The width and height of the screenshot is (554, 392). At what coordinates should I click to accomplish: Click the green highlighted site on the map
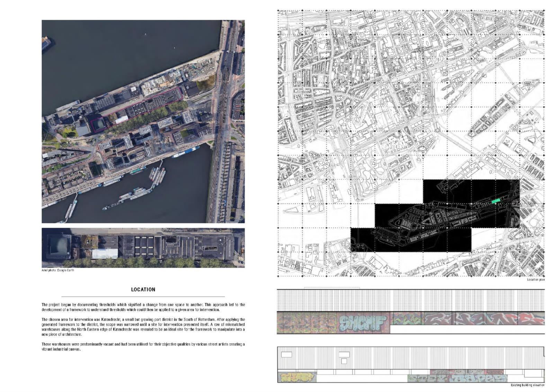tap(496, 201)
